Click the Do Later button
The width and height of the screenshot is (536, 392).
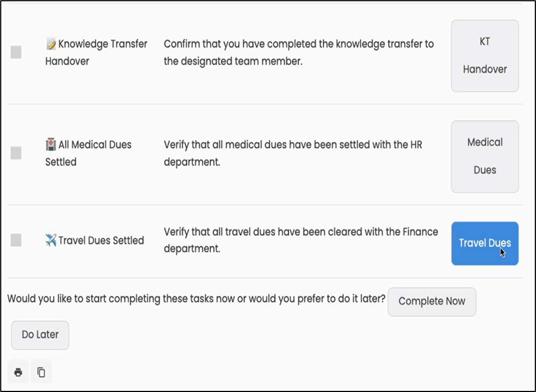(x=40, y=334)
